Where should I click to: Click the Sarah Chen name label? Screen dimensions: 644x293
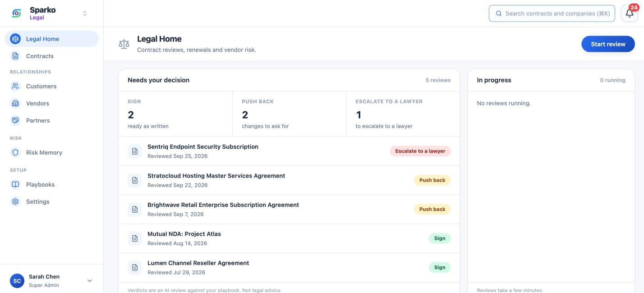(x=44, y=277)
